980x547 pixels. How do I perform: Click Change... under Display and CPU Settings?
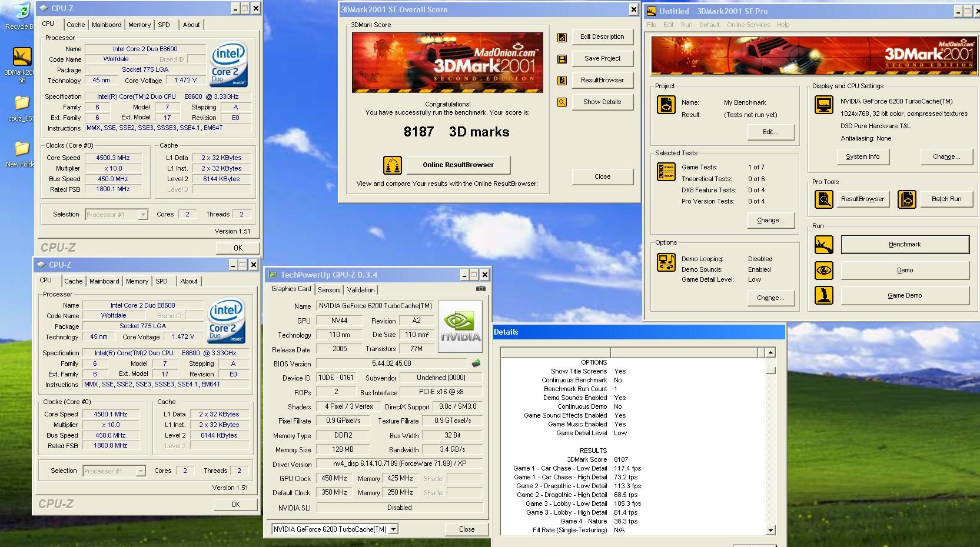point(946,156)
